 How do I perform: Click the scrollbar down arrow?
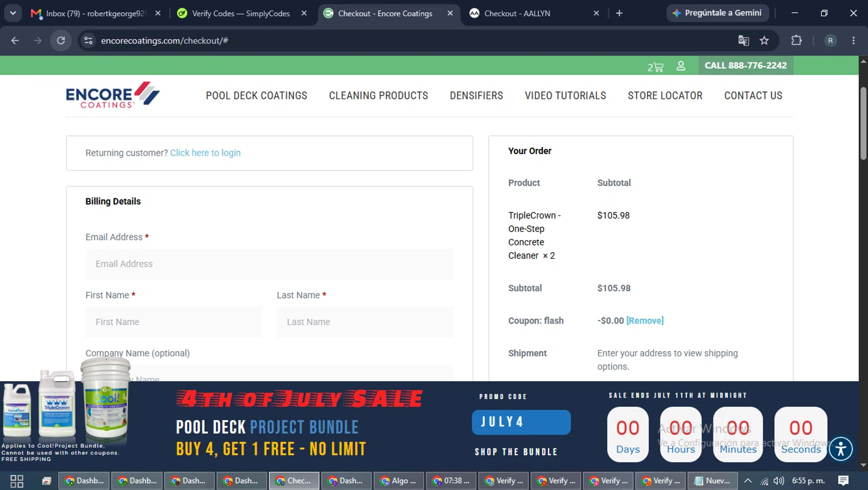tap(863, 465)
